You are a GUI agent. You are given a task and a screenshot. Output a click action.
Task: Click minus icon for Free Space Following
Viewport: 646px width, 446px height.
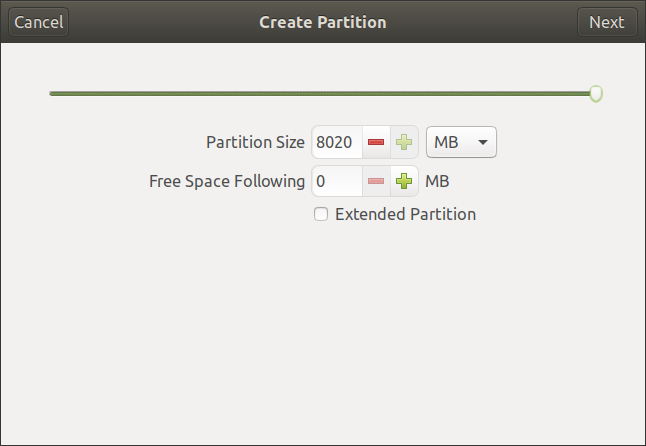tap(376, 182)
